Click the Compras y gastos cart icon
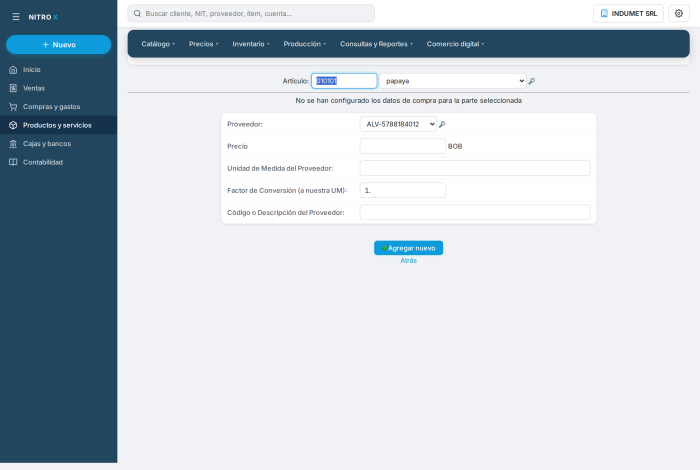 (13, 107)
